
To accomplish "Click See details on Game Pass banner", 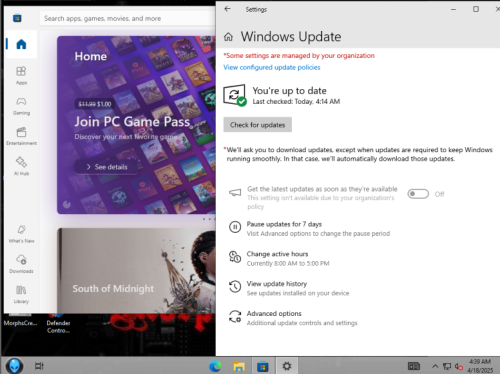I will 107,167.
